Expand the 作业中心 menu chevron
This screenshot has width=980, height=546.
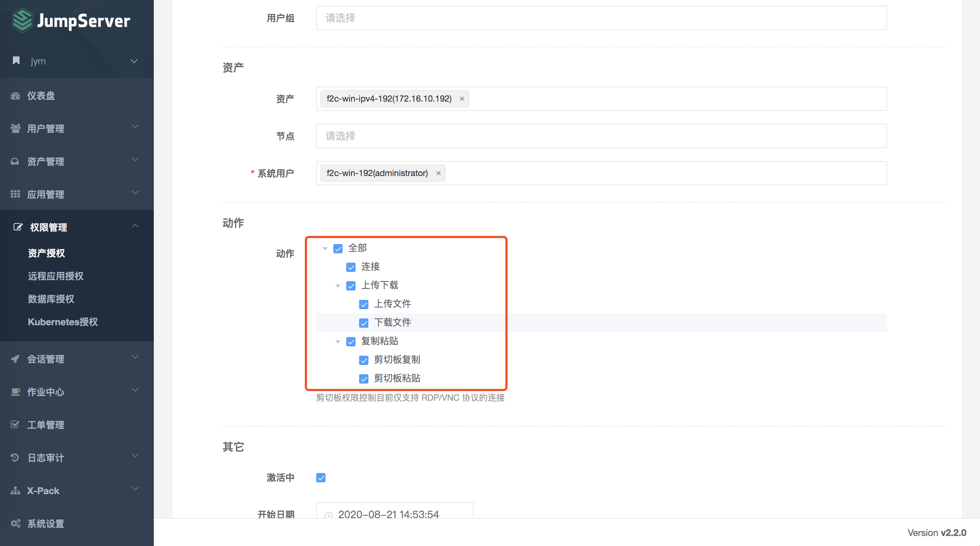[135, 390]
